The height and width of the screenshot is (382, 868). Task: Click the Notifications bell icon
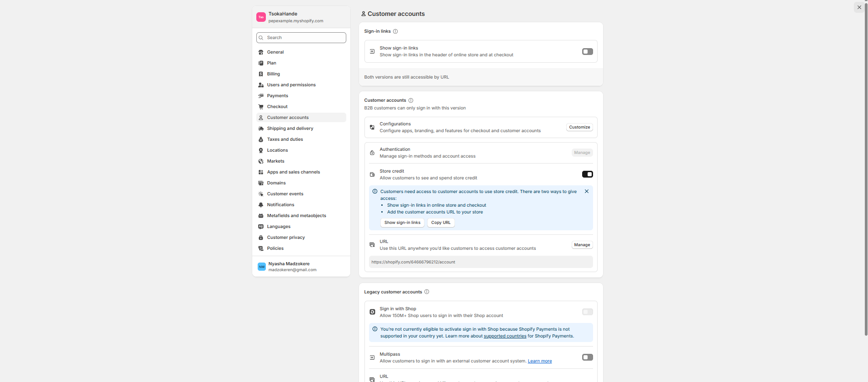tap(261, 205)
